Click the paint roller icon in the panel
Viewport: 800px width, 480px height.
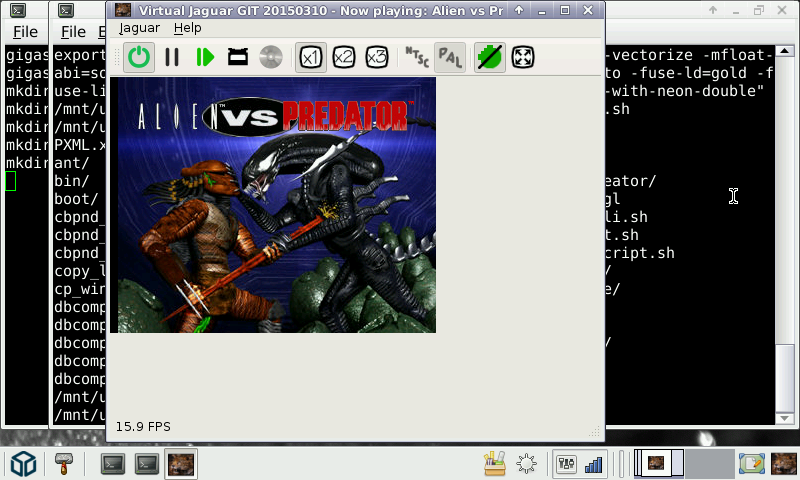click(x=64, y=464)
